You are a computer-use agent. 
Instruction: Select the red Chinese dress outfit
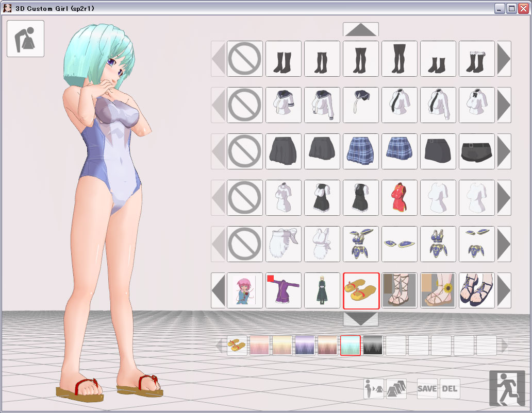pos(400,198)
